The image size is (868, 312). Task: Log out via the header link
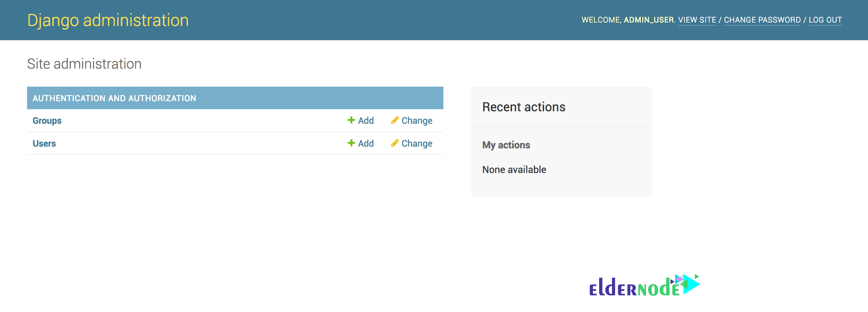825,20
